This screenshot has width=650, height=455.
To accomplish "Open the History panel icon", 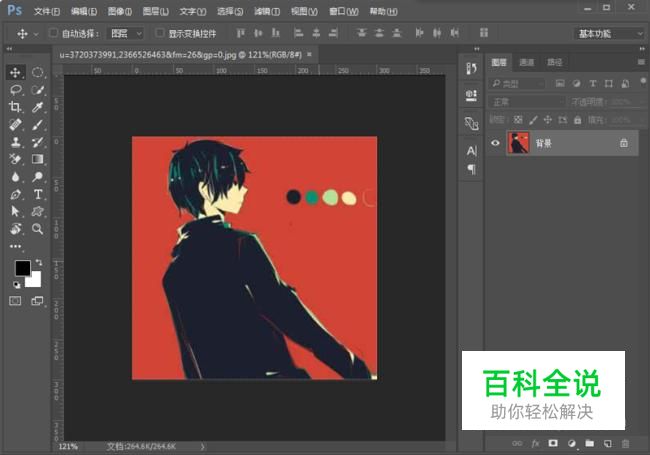I will 471,68.
